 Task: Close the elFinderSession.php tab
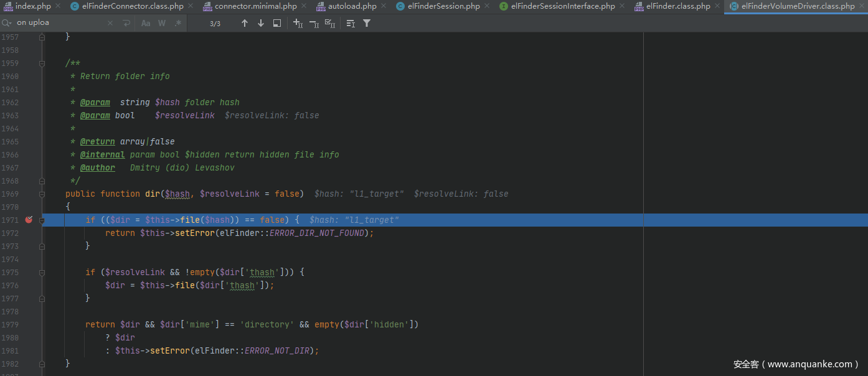click(488, 6)
